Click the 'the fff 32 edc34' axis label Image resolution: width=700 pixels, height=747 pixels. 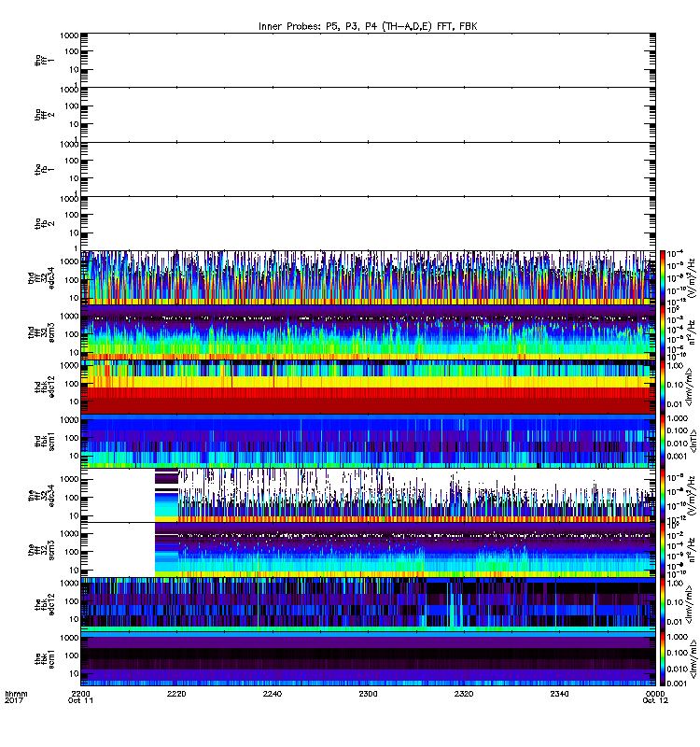tap(41, 496)
